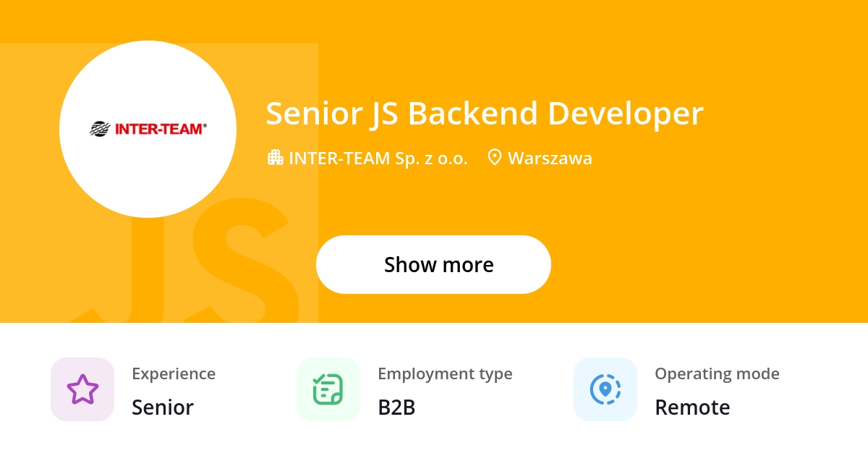Screen dimensions: 868x456
Task: Click the green Employment type checklist icon
Action: coord(328,389)
